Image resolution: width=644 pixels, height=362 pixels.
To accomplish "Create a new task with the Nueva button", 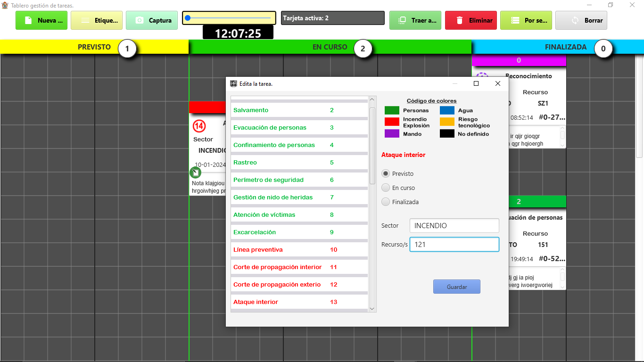I will click(x=41, y=20).
